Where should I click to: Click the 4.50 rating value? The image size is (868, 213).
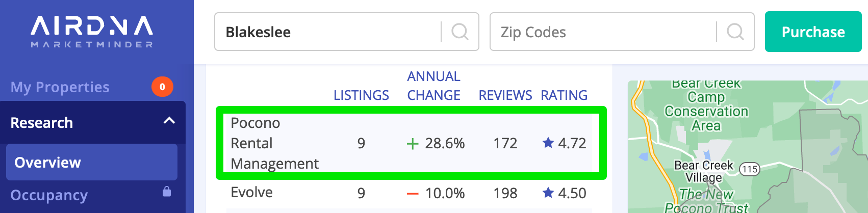pos(572,193)
